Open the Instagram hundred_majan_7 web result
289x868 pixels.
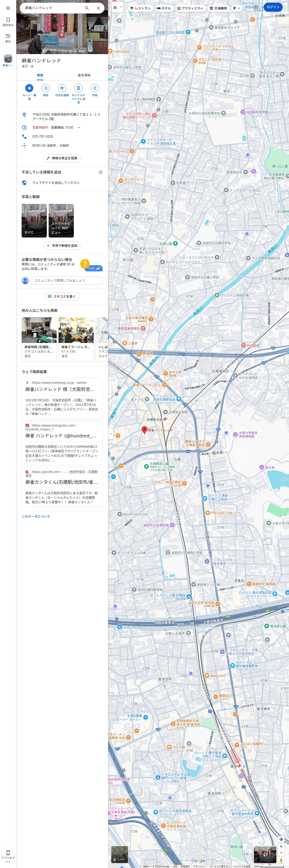(x=62, y=443)
